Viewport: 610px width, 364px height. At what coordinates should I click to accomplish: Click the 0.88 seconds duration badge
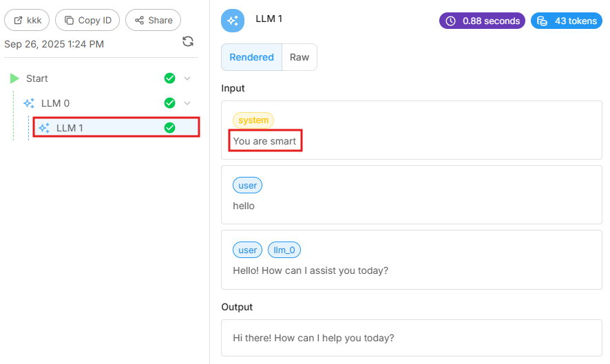(x=482, y=21)
